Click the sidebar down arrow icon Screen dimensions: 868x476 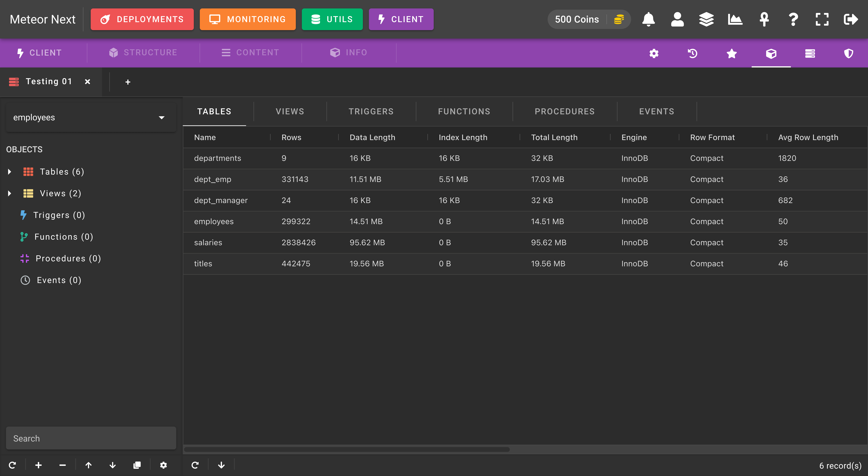coord(113,465)
